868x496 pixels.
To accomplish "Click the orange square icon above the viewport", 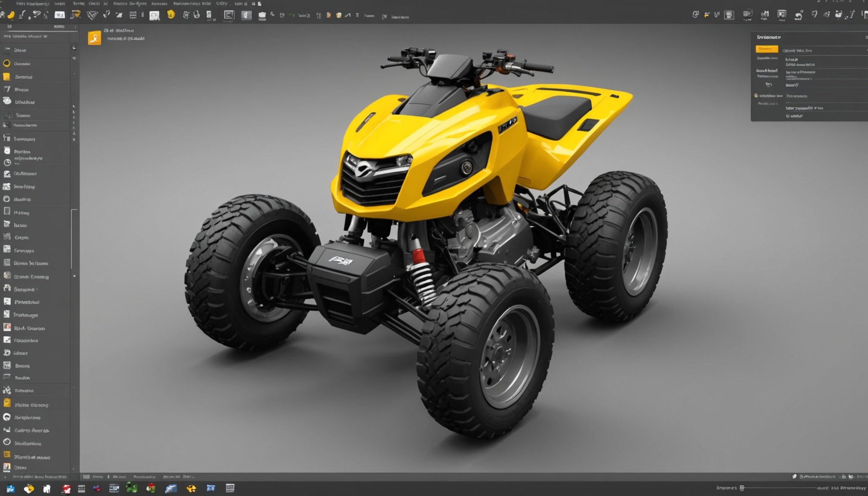I will 94,38.
